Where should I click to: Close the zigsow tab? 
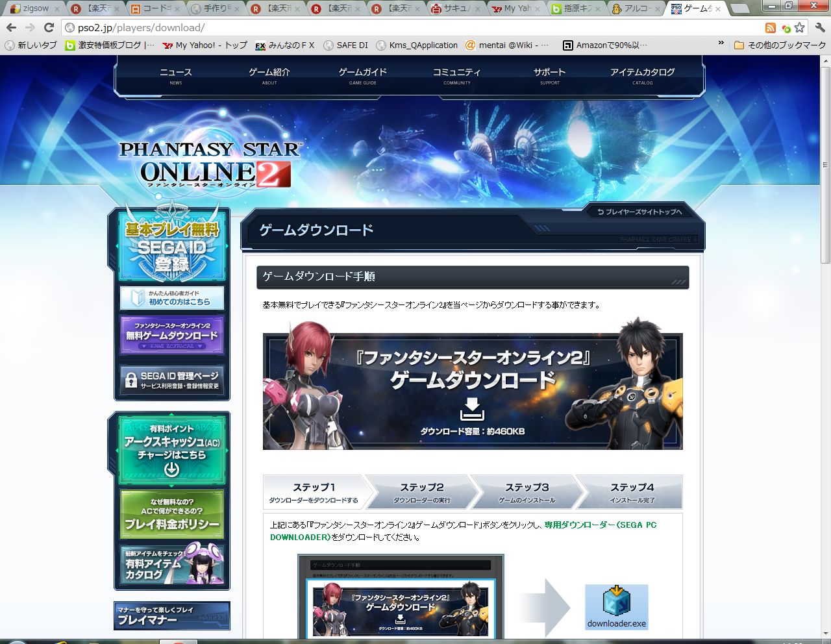coord(56,9)
